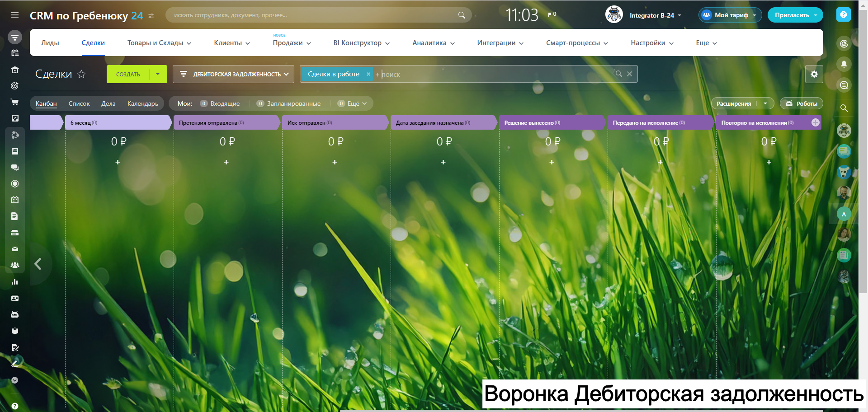The image size is (868, 412).
Task: Click the magnifier icon in the right sidebar
Action: [x=844, y=108]
